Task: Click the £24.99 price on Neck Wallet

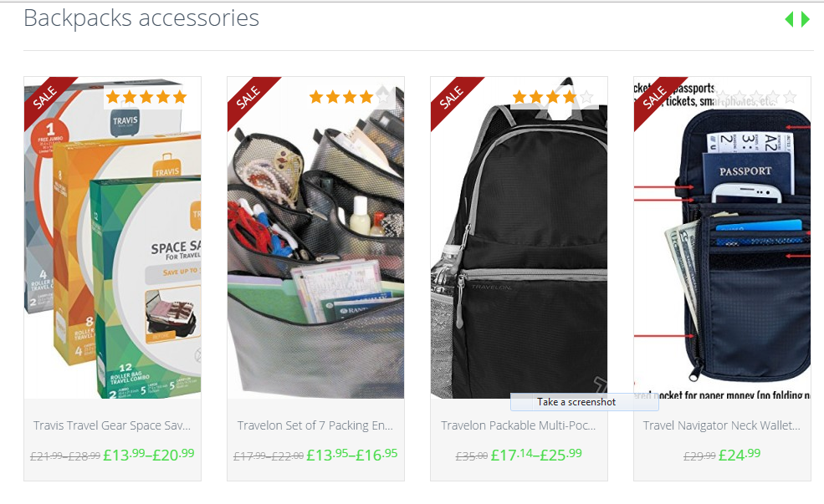Action: 740,455
